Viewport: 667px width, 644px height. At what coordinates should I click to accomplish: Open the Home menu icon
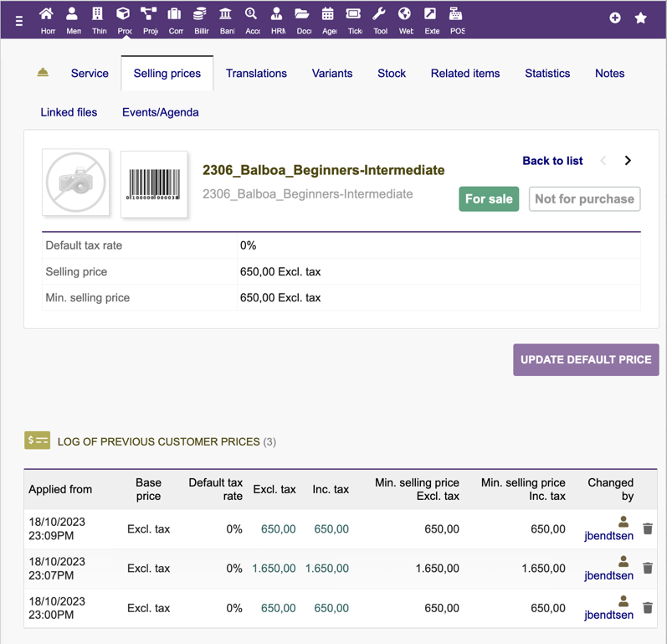tap(47, 14)
